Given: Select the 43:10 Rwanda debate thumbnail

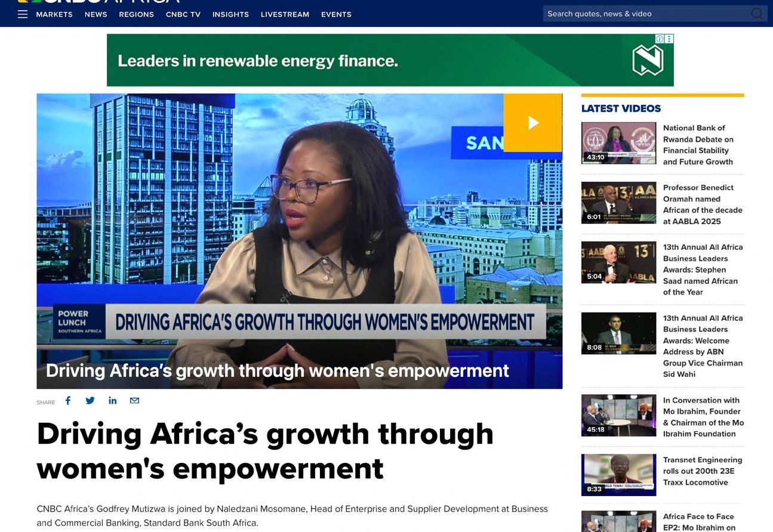Looking at the screenshot, I should 618,144.
